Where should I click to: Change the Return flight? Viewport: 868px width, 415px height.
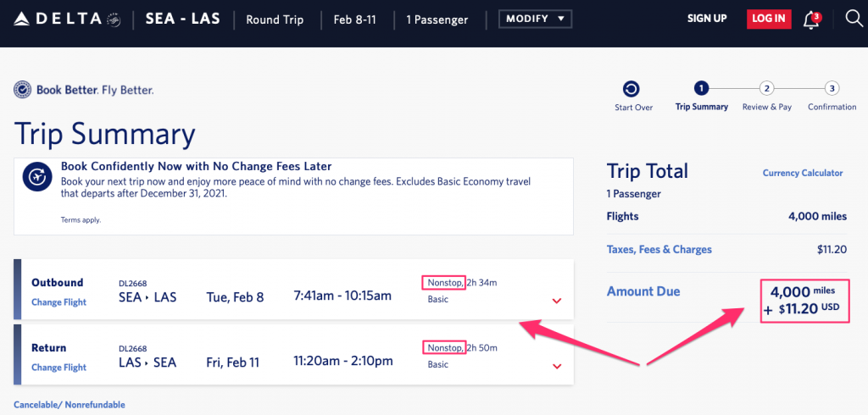(58, 368)
